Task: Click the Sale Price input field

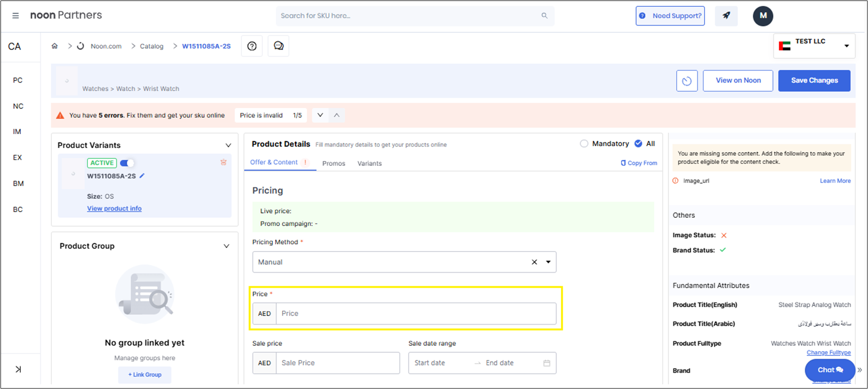Action: click(x=337, y=363)
